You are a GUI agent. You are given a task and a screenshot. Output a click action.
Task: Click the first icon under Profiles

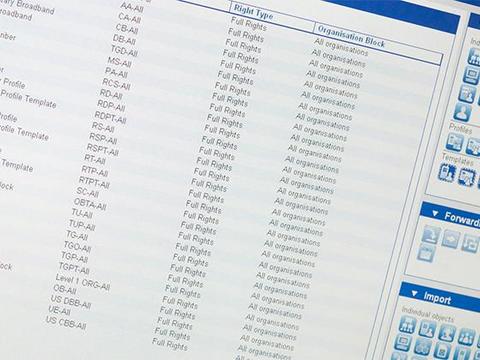click(455, 142)
